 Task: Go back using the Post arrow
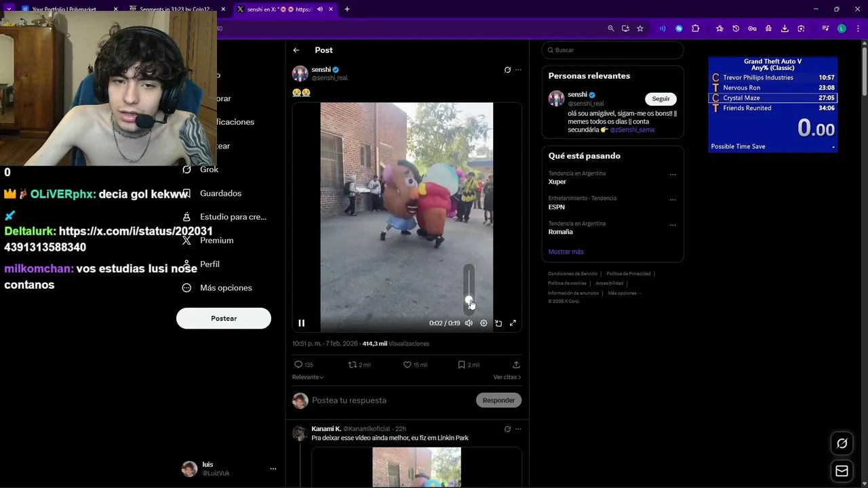(296, 50)
